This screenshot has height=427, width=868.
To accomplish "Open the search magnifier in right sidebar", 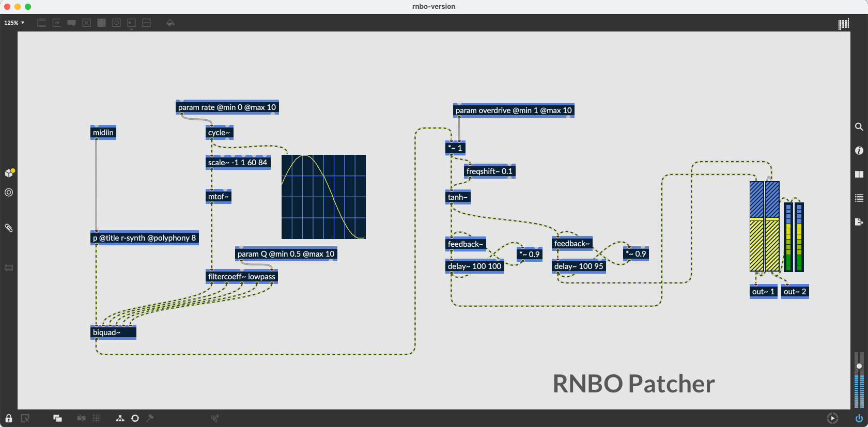I will pyautogui.click(x=859, y=126).
